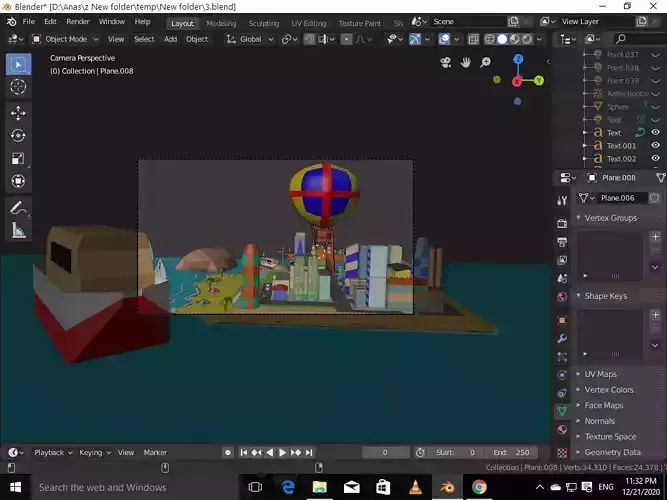Toggle X-ray view mode

(473, 39)
